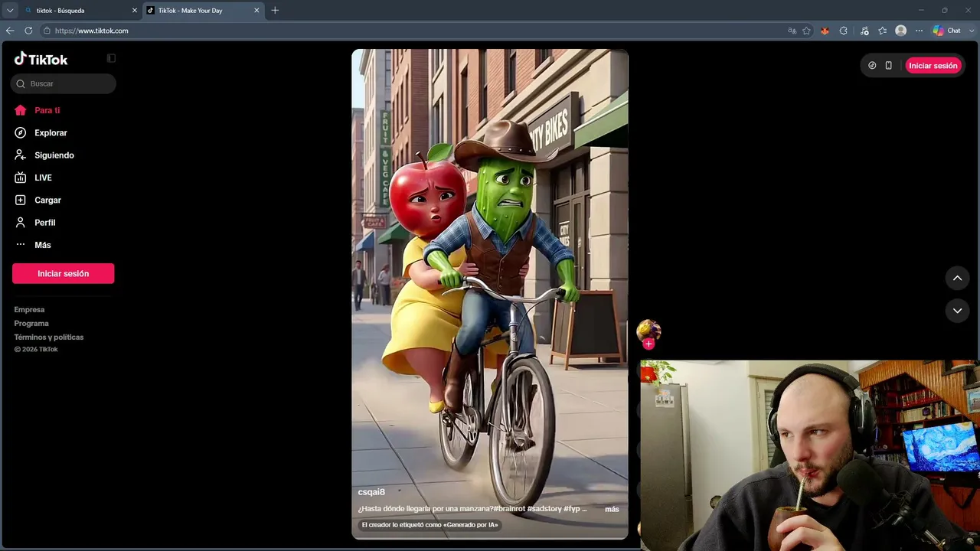Click the phone app icon in top bar
Screen dimensions: 980x551
(889, 66)
